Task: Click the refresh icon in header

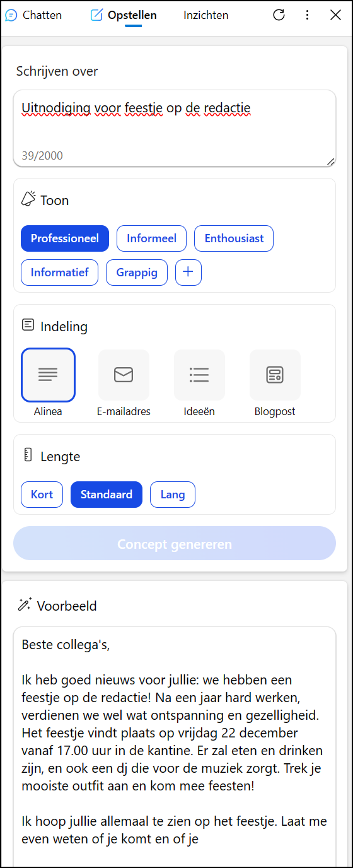Action: tap(279, 15)
